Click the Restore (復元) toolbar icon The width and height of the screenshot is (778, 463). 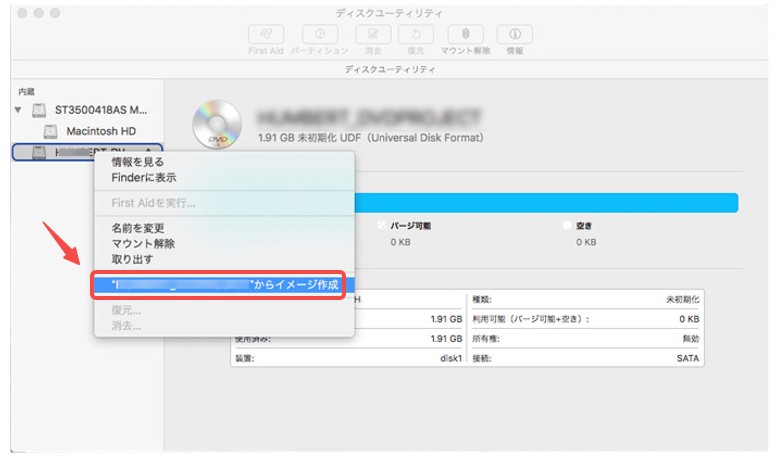coord(416,34)
